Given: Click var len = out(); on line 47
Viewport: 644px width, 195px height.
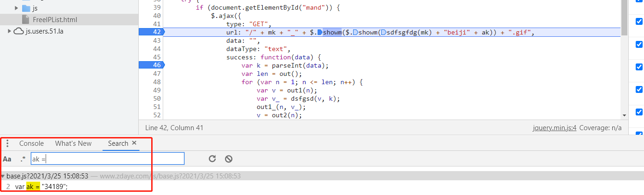Looking at the screenshot, I should 272,74.
